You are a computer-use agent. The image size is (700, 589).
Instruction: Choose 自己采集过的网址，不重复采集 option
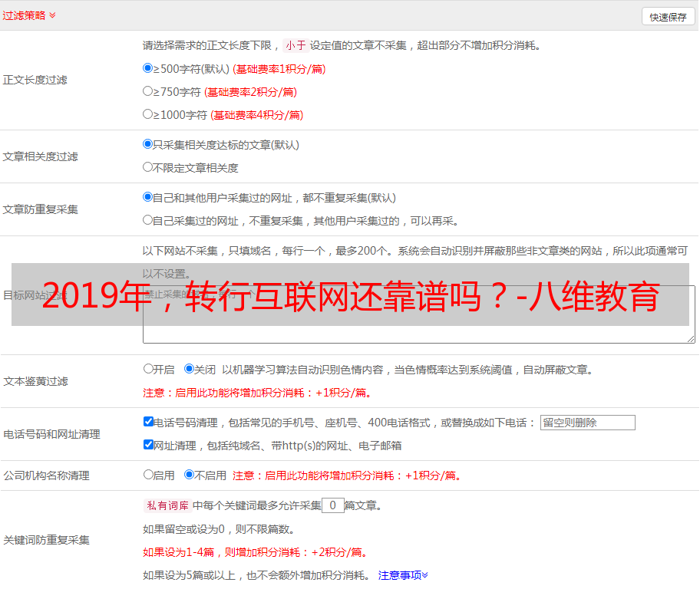tap(148, 220)
